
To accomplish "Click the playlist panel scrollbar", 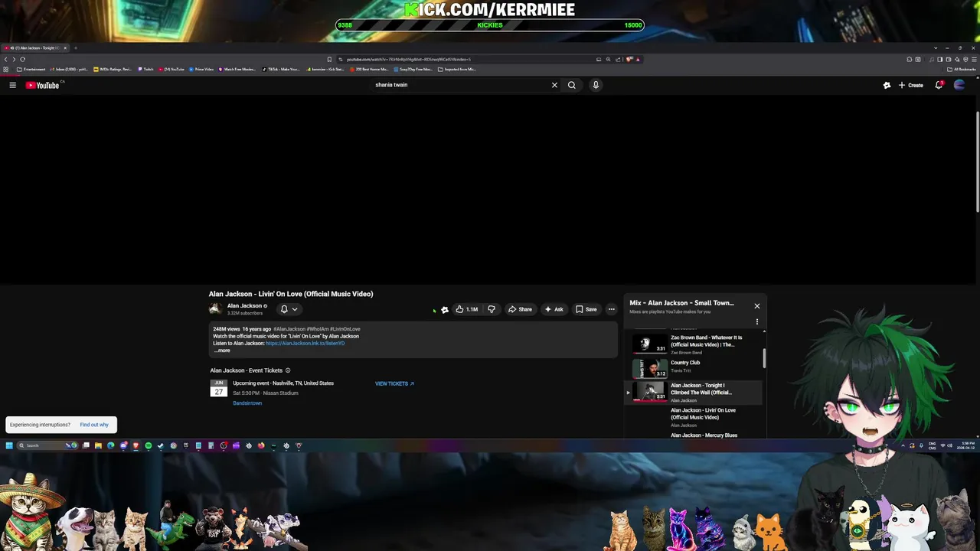I will click(764, 357).
